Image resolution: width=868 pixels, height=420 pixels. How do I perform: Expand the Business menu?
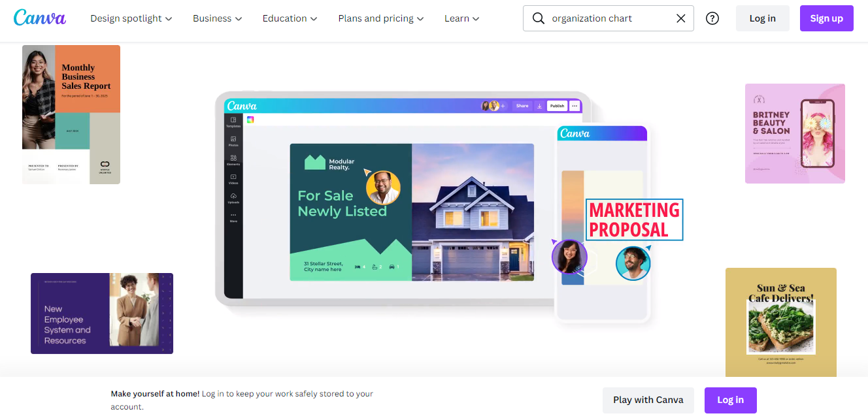coord(218,18)
